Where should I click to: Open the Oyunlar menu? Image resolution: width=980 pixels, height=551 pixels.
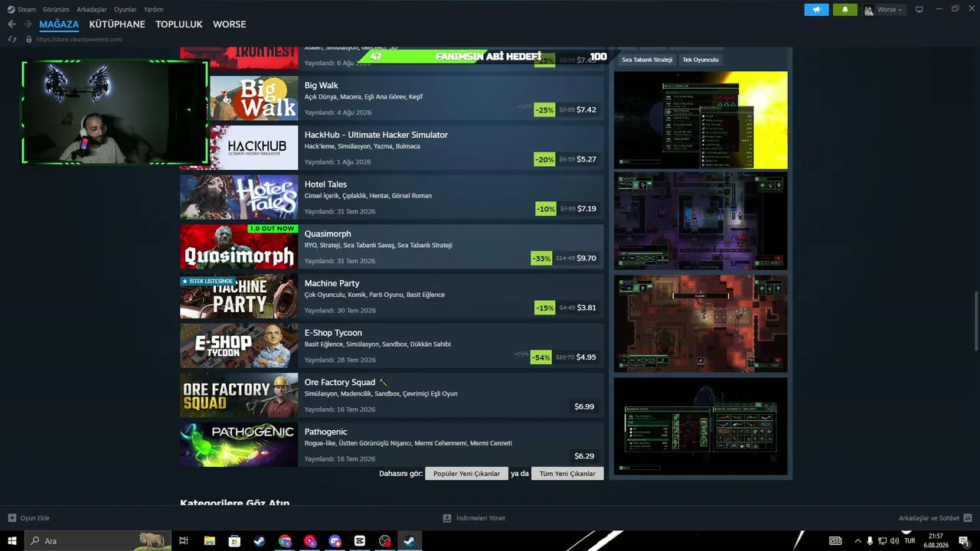pyautogui.click(x=125, y=9)
